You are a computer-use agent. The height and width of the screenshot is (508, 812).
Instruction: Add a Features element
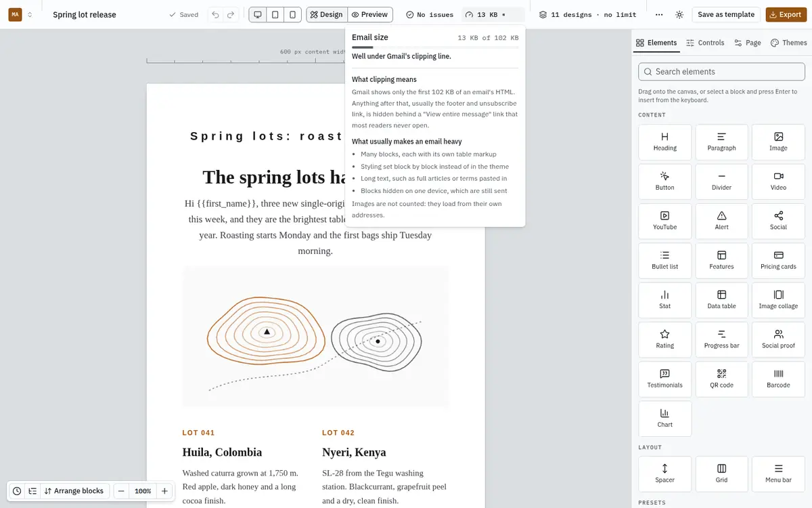(x=722, y=261)
